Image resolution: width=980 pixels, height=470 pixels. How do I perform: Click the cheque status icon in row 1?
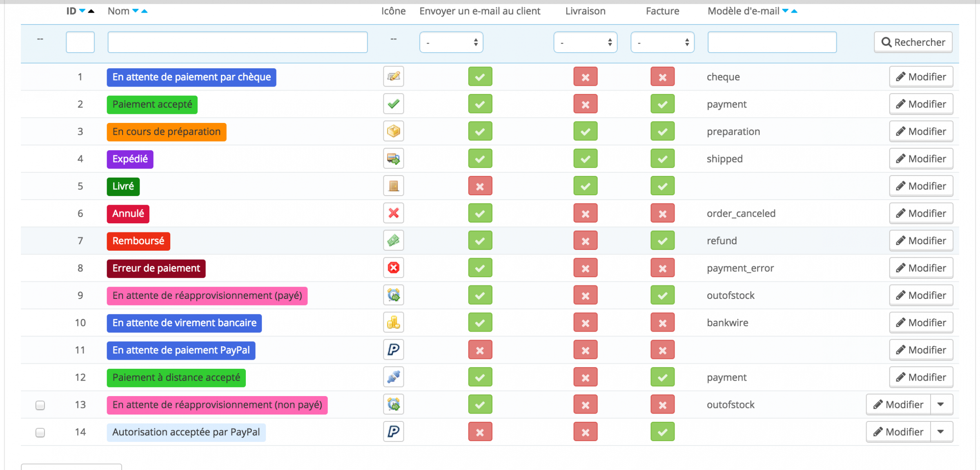393,77
